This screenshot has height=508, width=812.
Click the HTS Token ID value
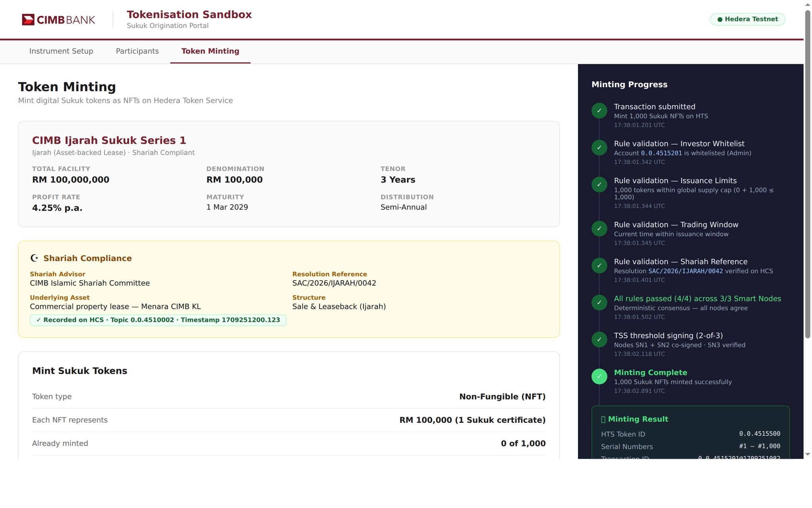[x=759, y=434]
